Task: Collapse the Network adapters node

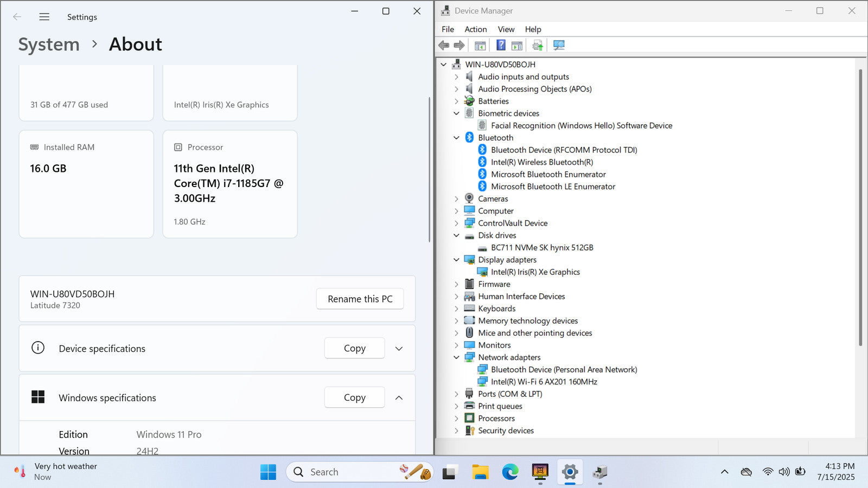Action: point(457,357)
